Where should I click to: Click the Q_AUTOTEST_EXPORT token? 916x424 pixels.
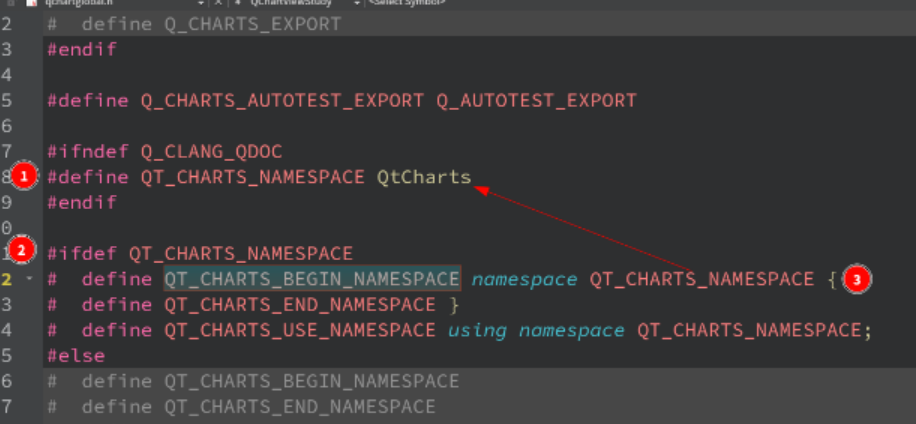coord(536,100)
